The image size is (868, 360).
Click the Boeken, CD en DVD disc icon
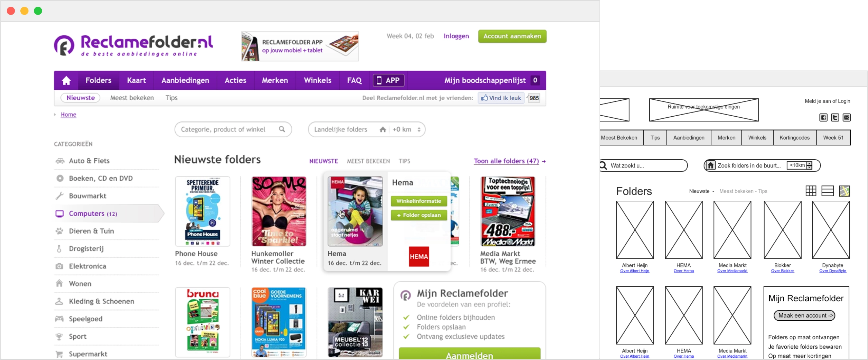click(x=60, y=178)
